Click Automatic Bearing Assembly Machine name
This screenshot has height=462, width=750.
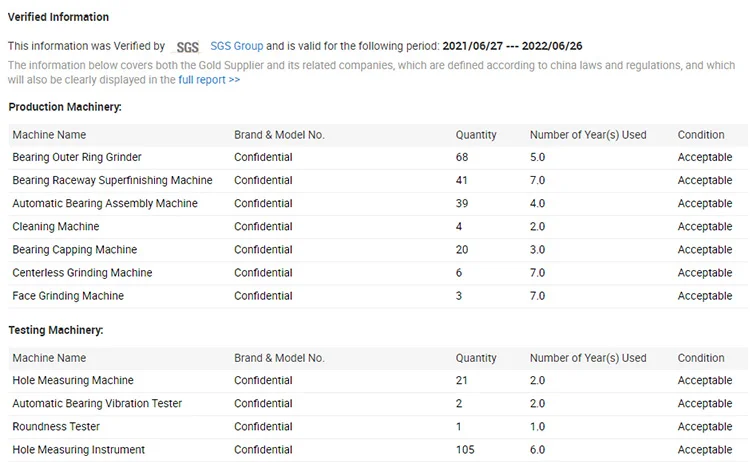[x=105, y=203]
